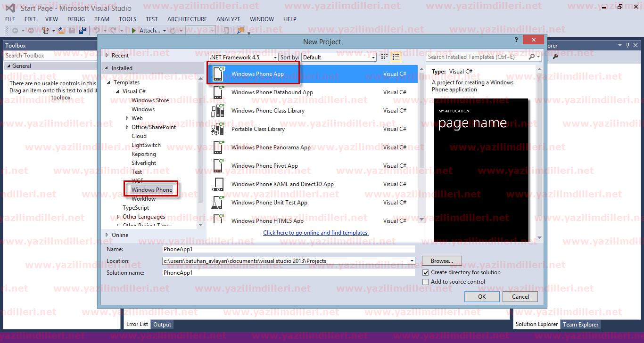Click the template list vertical scrollbar

[422, 144]
